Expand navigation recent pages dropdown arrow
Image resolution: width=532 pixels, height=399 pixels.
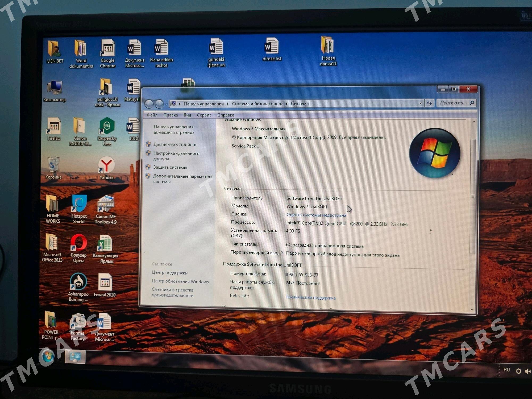(167, 104)
